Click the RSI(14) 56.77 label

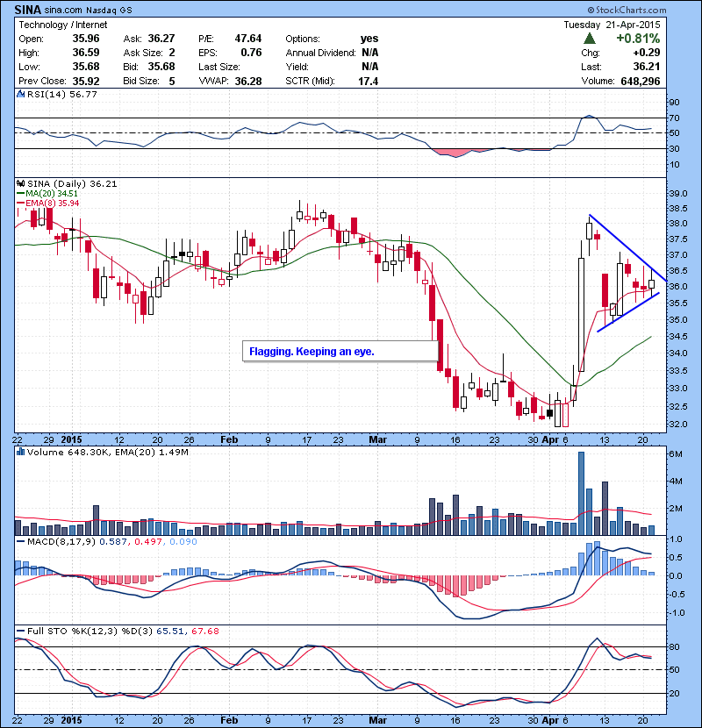click(x=62, y=94)
